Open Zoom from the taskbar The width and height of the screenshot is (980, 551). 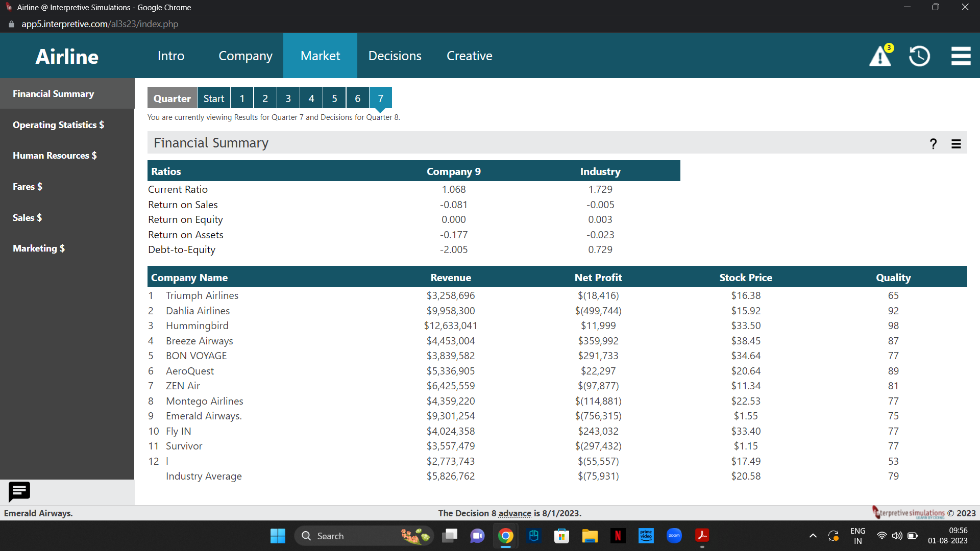pyautogui.click(x=674, y=536)
